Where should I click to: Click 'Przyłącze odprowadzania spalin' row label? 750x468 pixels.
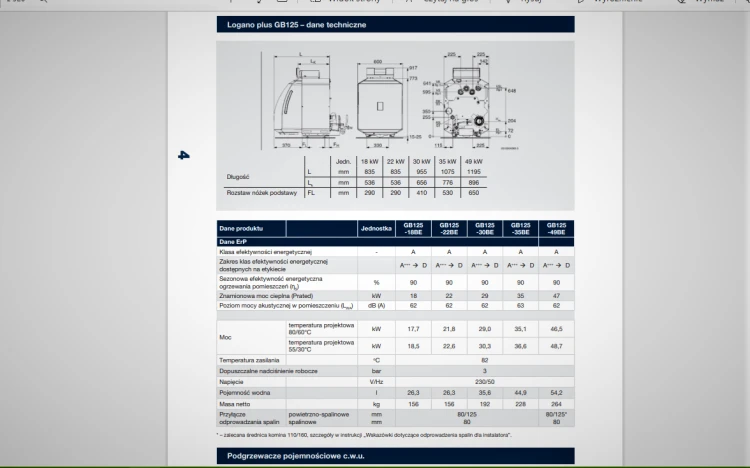[x=249, y=418]
